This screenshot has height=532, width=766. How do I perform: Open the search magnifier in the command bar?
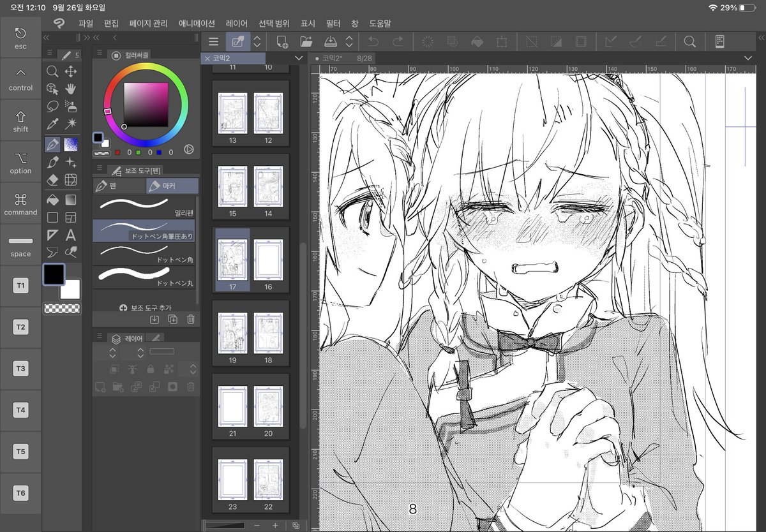click(689, 41)
